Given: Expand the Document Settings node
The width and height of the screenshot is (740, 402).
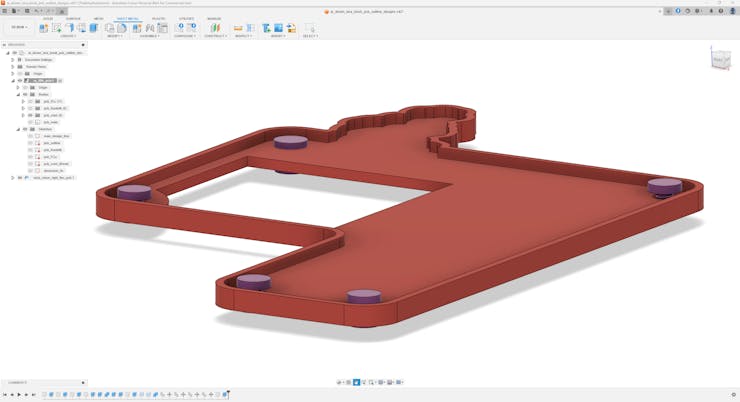Looking at the screenshot, I should coord(12,59).
